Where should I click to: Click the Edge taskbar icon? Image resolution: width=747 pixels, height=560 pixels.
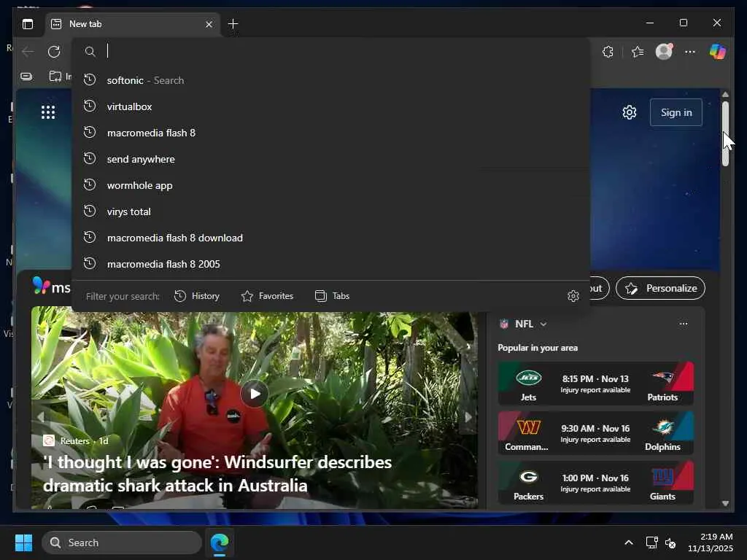[x=220, y=542]
